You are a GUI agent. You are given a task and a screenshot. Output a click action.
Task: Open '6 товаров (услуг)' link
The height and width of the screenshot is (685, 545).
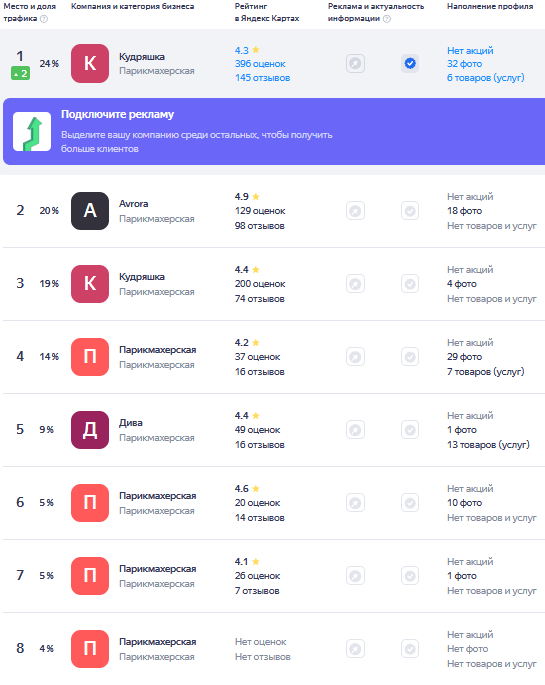486,78
